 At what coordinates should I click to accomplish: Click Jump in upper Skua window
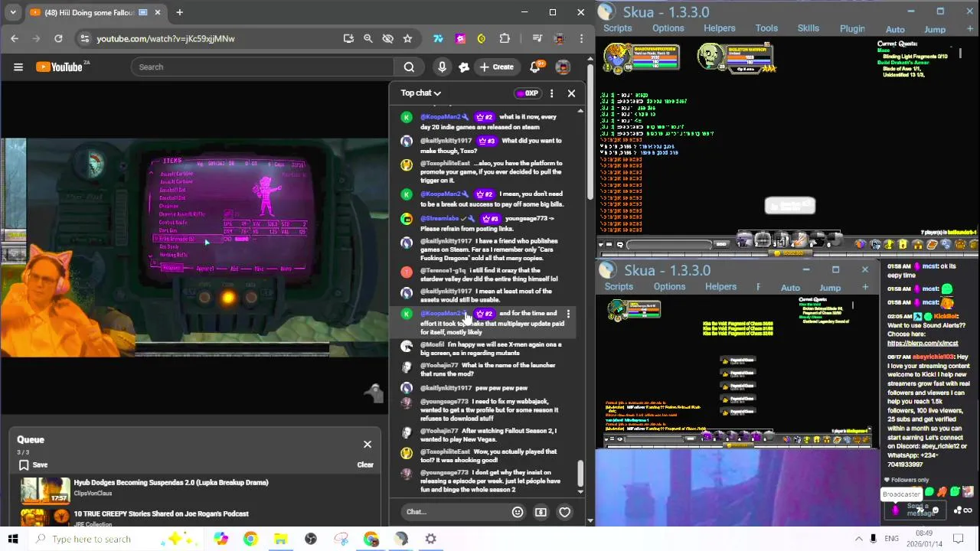[x=935, y=29]
